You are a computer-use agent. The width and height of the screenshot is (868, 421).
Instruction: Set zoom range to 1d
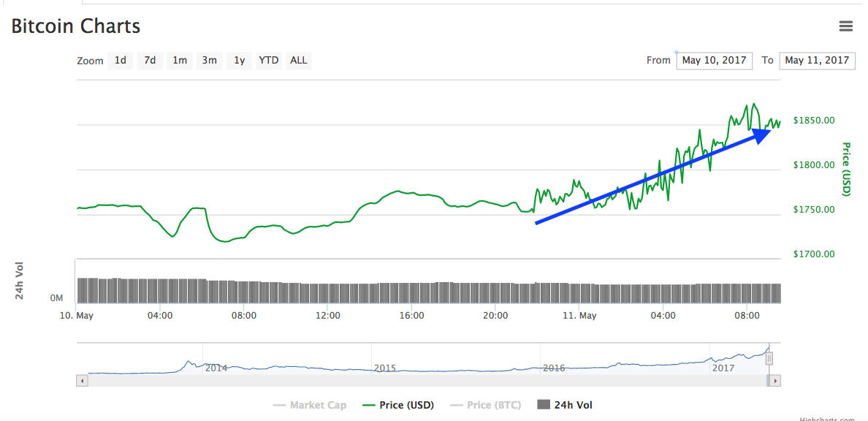(120, 61)
